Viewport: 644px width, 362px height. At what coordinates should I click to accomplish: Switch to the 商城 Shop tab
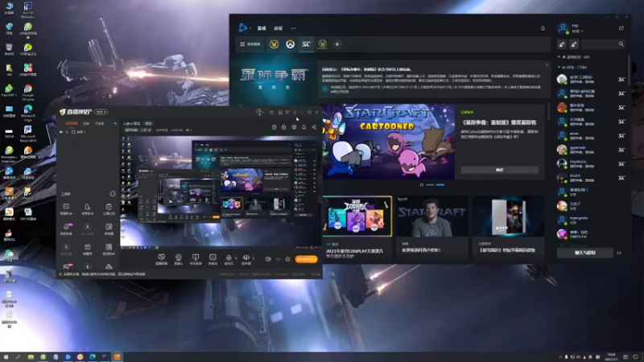click(x=278, y=28)
